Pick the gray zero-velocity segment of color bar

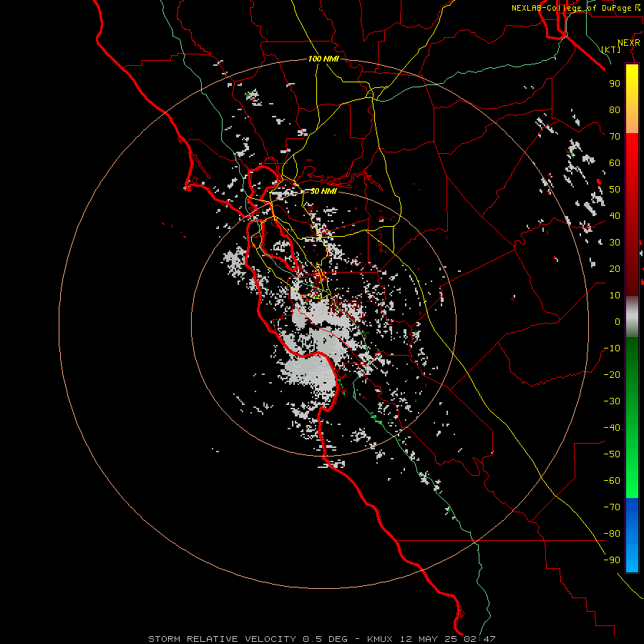coord(632,317)
